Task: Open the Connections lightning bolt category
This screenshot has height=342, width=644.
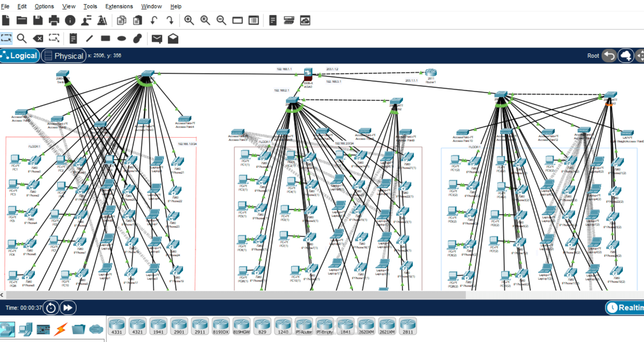Action: 61,329
